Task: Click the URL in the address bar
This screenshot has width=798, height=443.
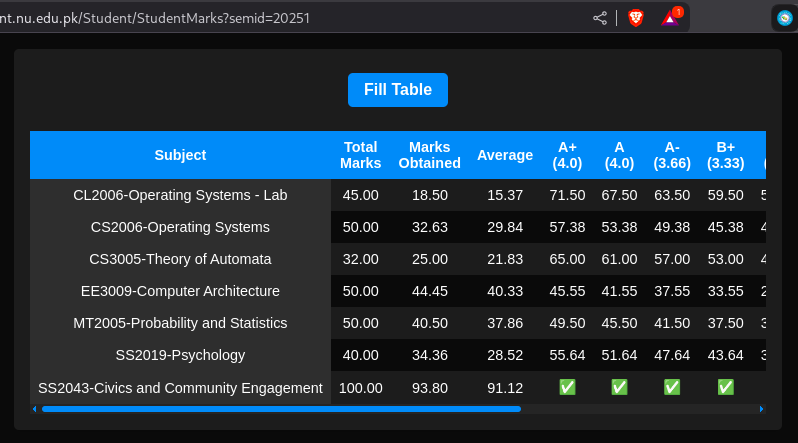Action: [x=155, y=18]
